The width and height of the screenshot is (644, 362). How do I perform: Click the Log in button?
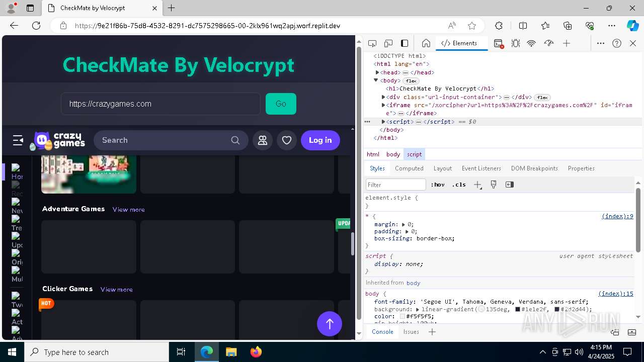click(320, 140)
